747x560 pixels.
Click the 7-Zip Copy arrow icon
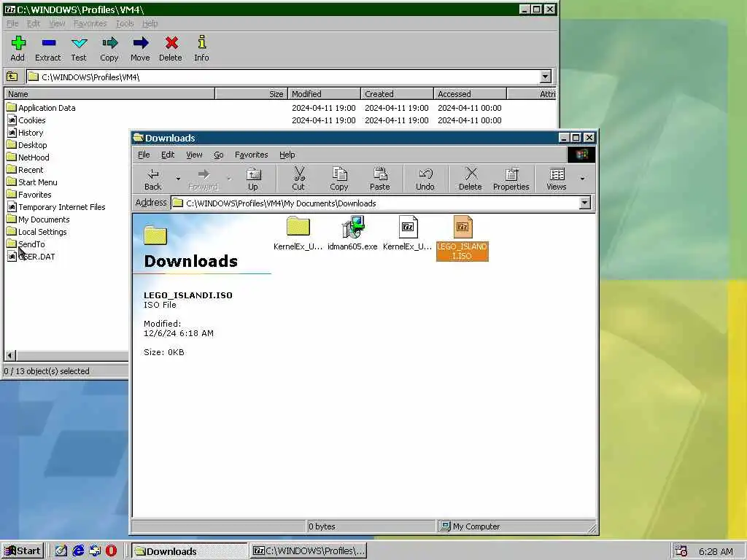tap(109, 43)
